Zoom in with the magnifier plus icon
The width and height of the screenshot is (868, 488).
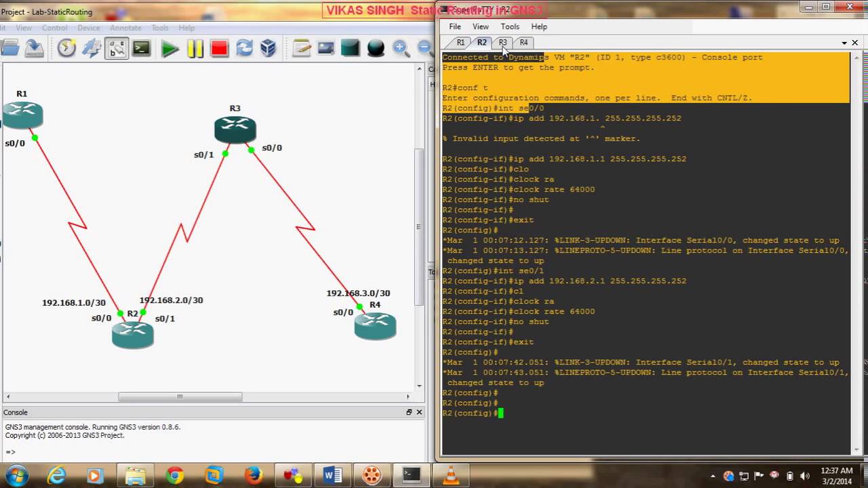[x=401, y=48]
